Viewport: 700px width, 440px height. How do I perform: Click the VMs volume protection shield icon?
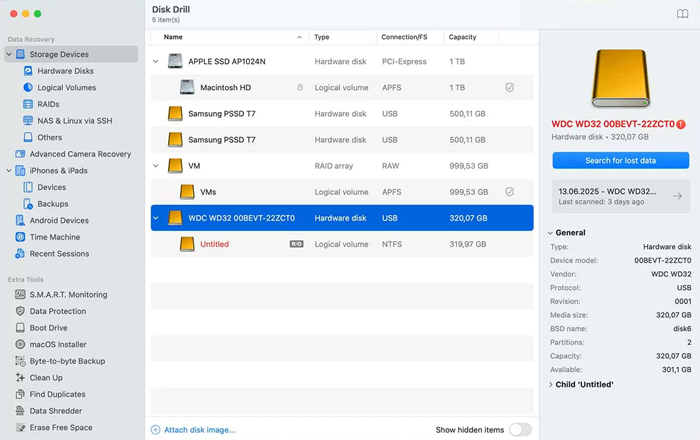coord(509,192)
